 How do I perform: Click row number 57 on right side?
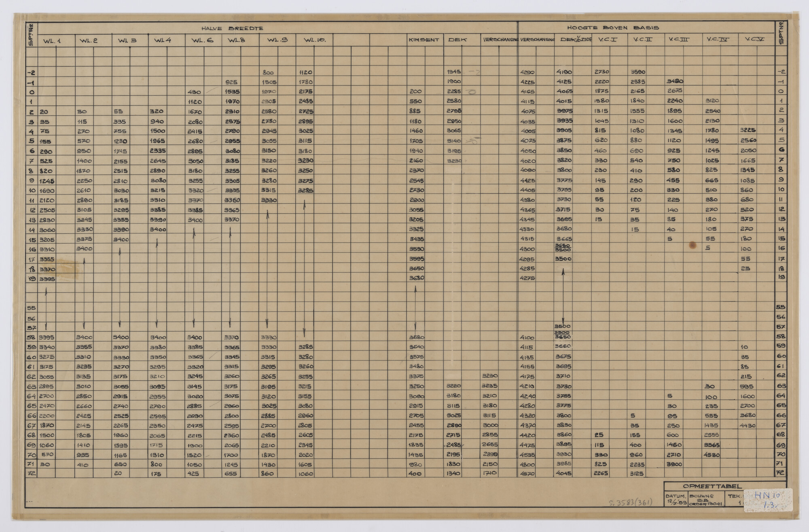tap(781, 327)
